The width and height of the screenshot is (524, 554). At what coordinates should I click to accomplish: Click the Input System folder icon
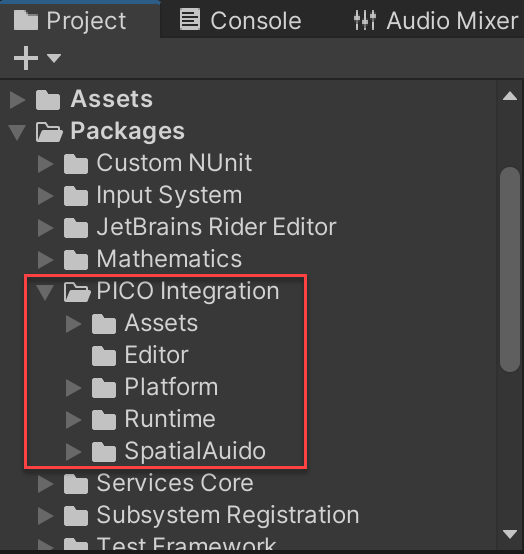[x=76, y=196]
